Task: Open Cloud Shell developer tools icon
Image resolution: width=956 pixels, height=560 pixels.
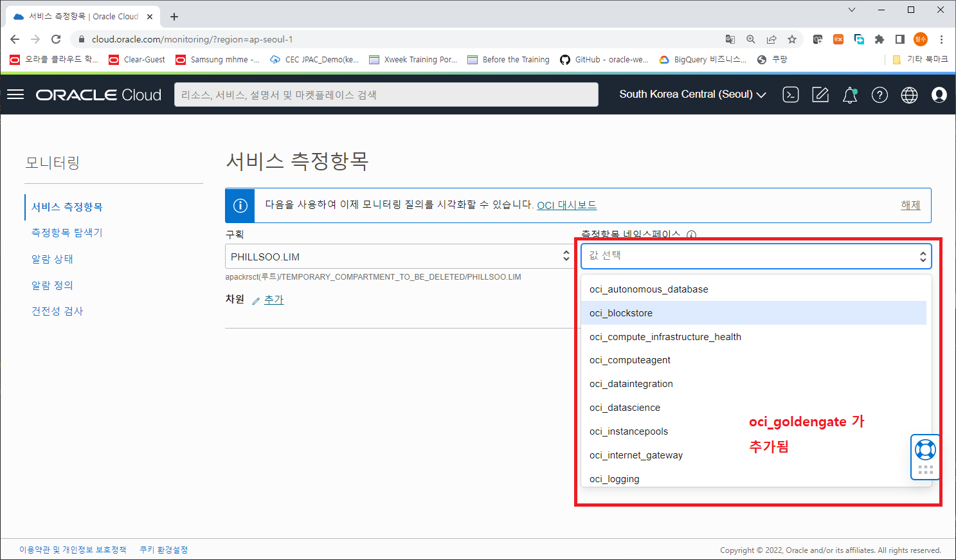Action: click(x=791, y=95)
